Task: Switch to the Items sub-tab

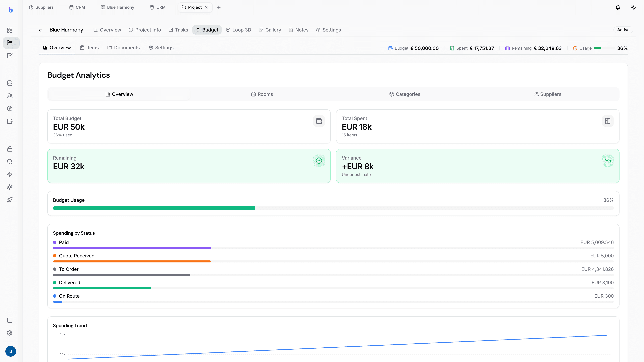Action: (x=89, y=48)
